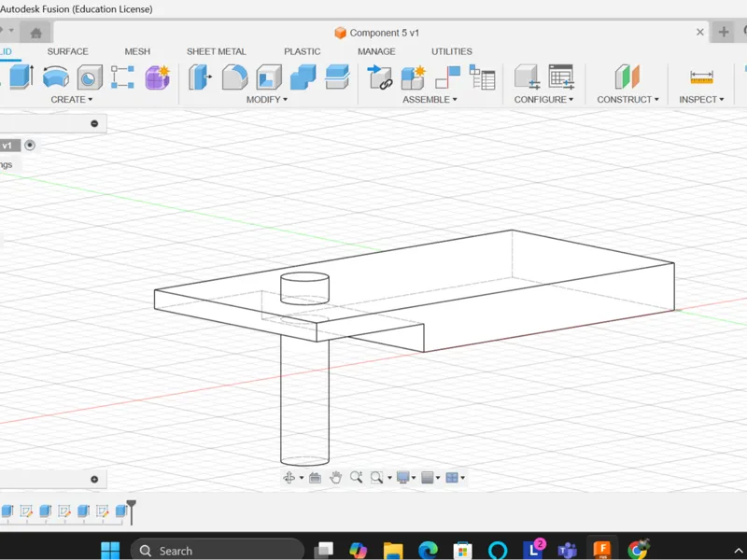This screenshot has width=747, height=560.
Task: Expand the Orbit type dropdown arrow
Action: click(x=301, y=478)
